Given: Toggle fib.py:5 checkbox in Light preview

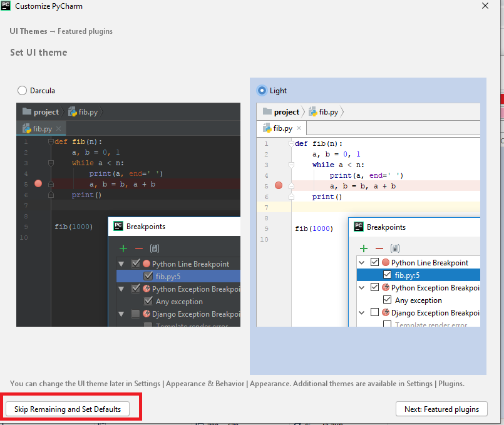Looking at the screenshot, I should (388, 275).
